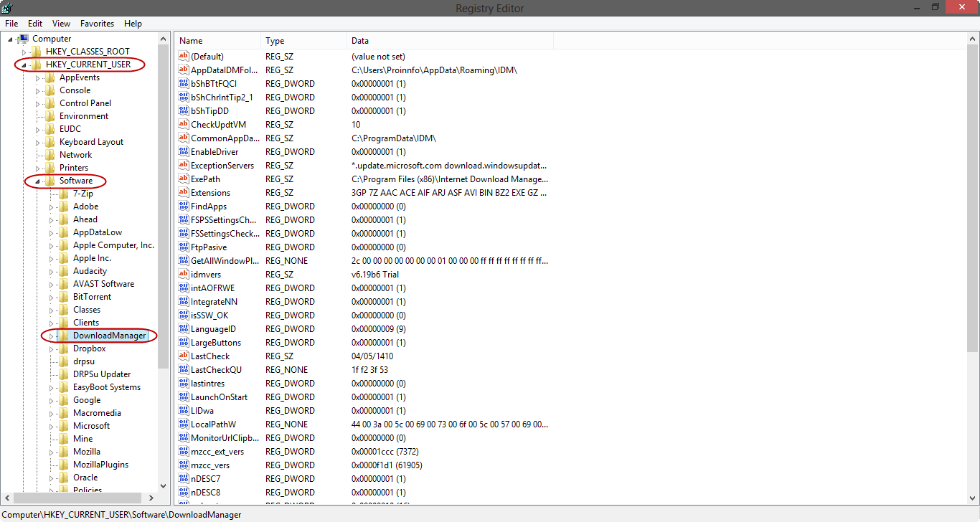The image size is (980, 522).
Task: Click the string value icon for (Default)
Action: coord(184,56)
